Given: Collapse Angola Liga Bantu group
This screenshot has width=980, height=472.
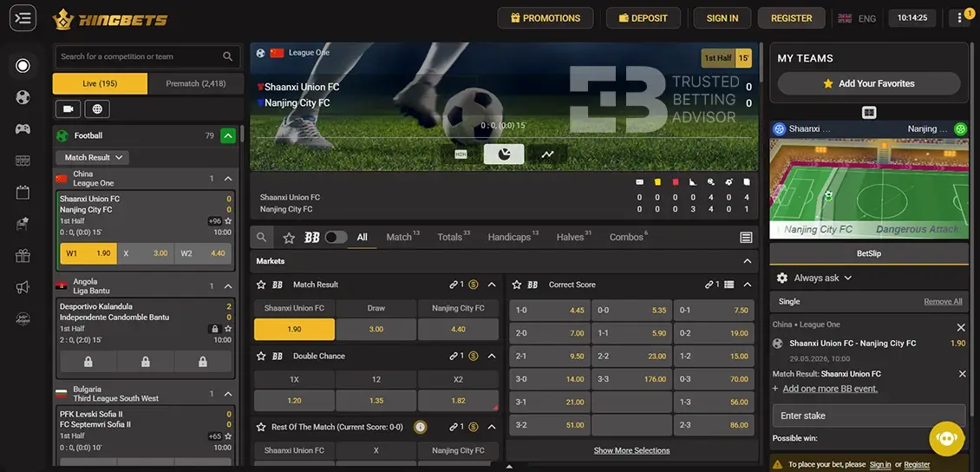Looking at the screenshot, I should (228, 286).
